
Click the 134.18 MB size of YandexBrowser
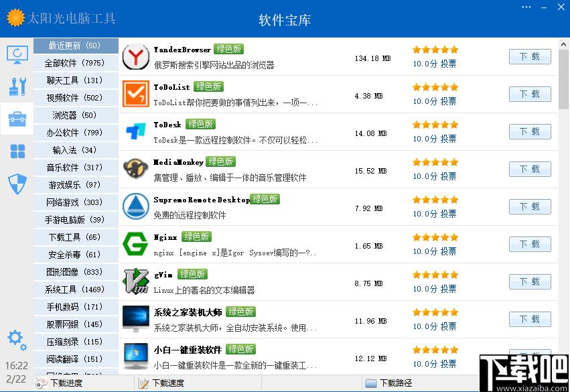(x=372, y=58)
